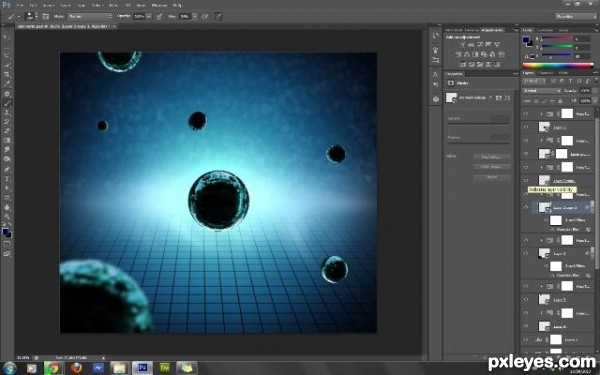Select the Hand tool
This screenshot has width=600, height=375.
[7, 207]
